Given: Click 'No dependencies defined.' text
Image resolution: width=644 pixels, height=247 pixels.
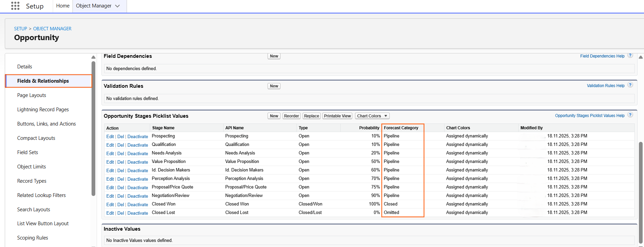Looking at the screenshot, I should [x=131, y=68].
